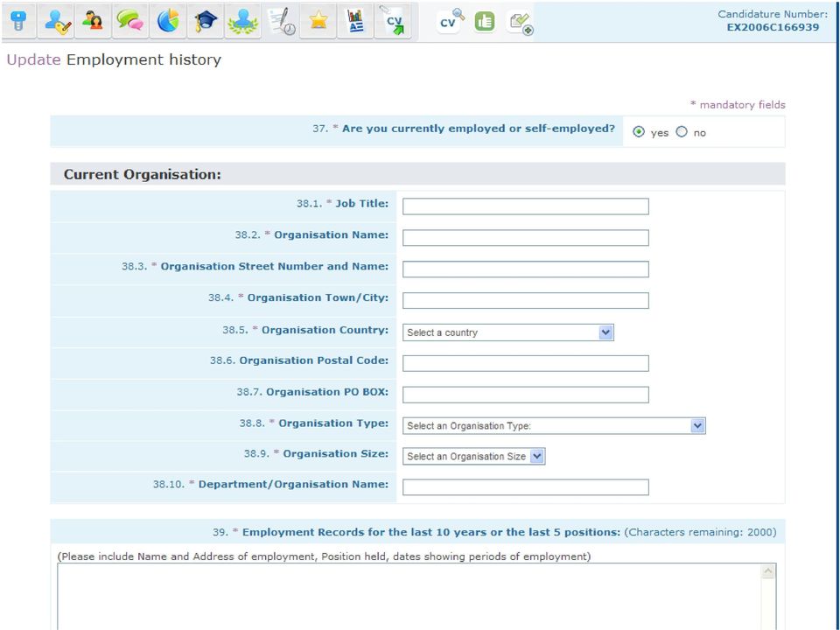Click the blue key icon in the toolbar
This screenshot has height=630, width=840.
coord(18,21)
